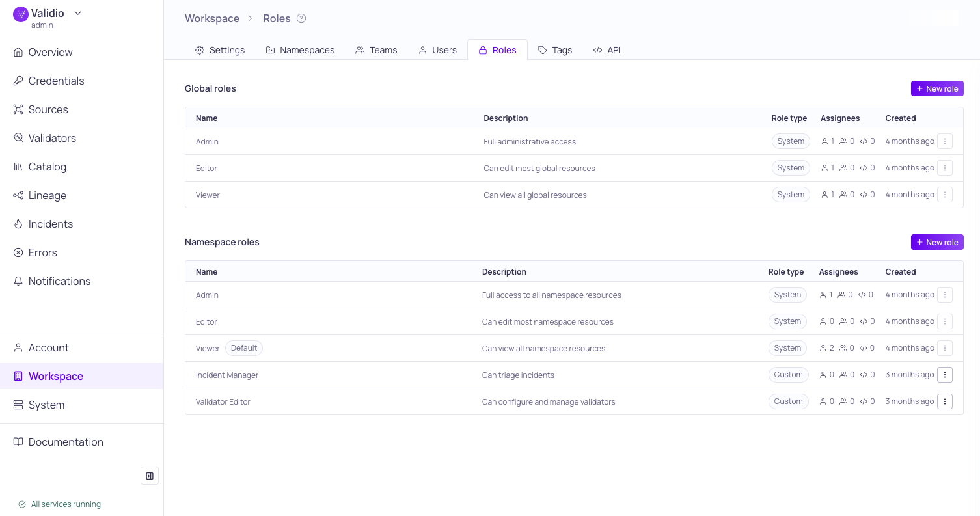Open the three-dot menu for global Viewer role
This screenshot has width=980, height=516.
tap(945, 195)
